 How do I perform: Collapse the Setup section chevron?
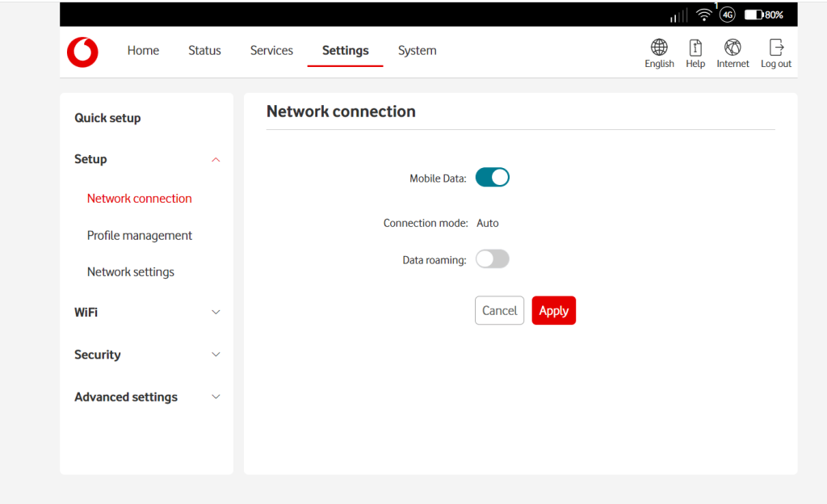point(216,160)
